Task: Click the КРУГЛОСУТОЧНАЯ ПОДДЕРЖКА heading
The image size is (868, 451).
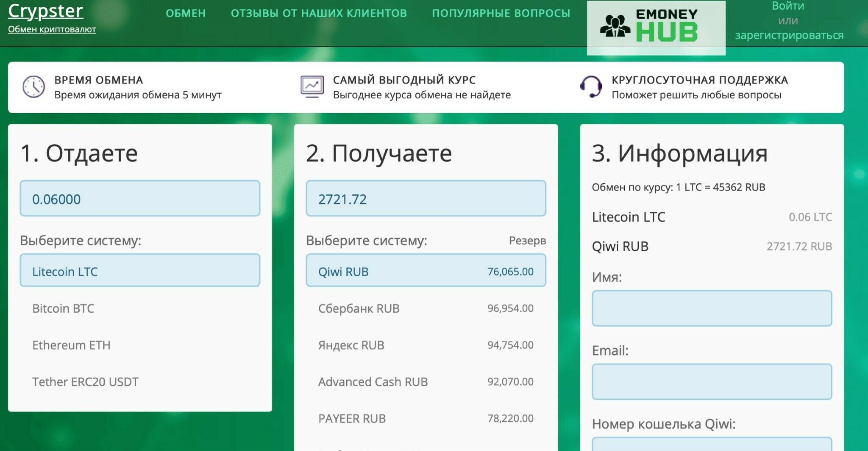Action: tap(700, 80)
